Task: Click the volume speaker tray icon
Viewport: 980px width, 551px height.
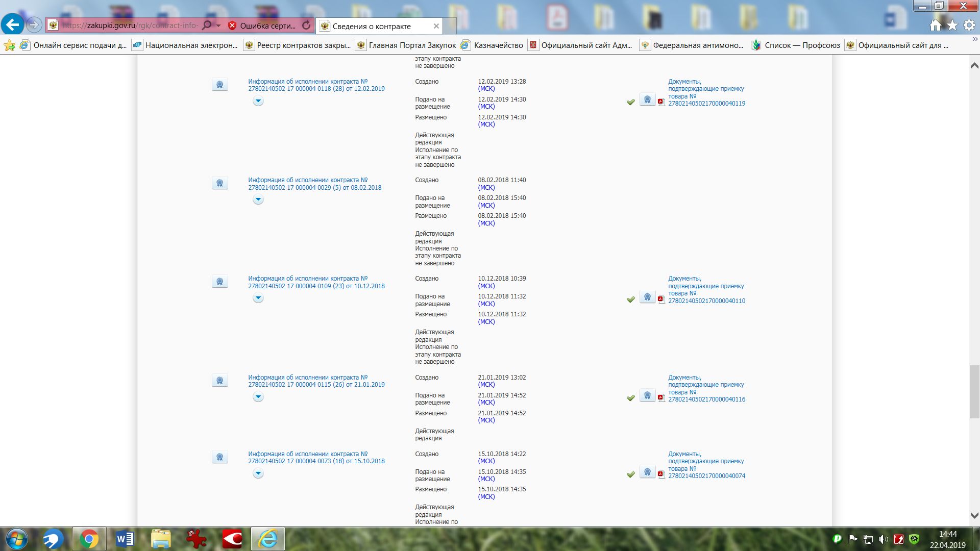Action: [884, 539]
